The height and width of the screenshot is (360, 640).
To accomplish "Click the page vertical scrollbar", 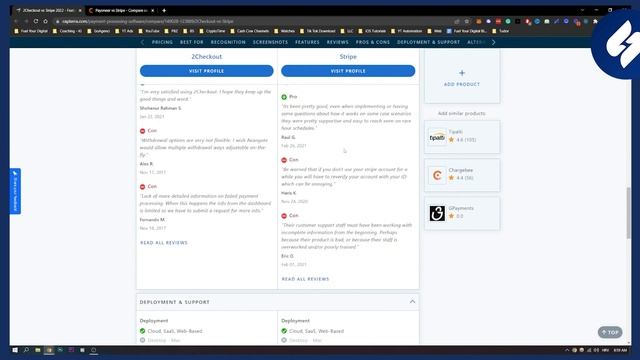I will pos(629,212).
